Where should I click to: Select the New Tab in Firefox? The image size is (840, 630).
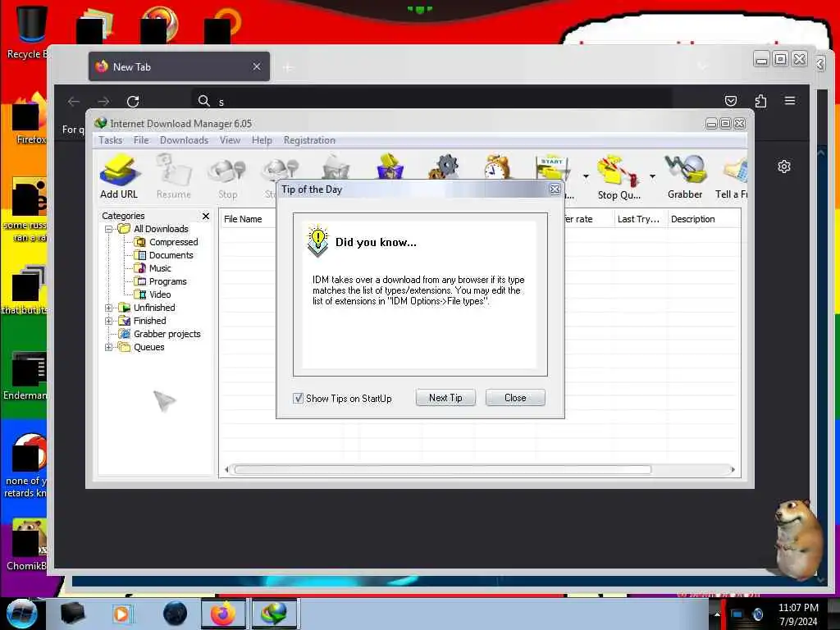179,66
